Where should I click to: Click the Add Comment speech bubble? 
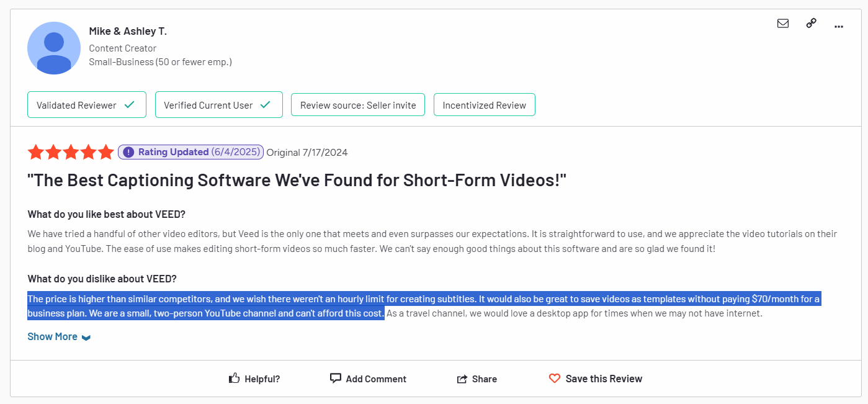(x=336, y=379)
